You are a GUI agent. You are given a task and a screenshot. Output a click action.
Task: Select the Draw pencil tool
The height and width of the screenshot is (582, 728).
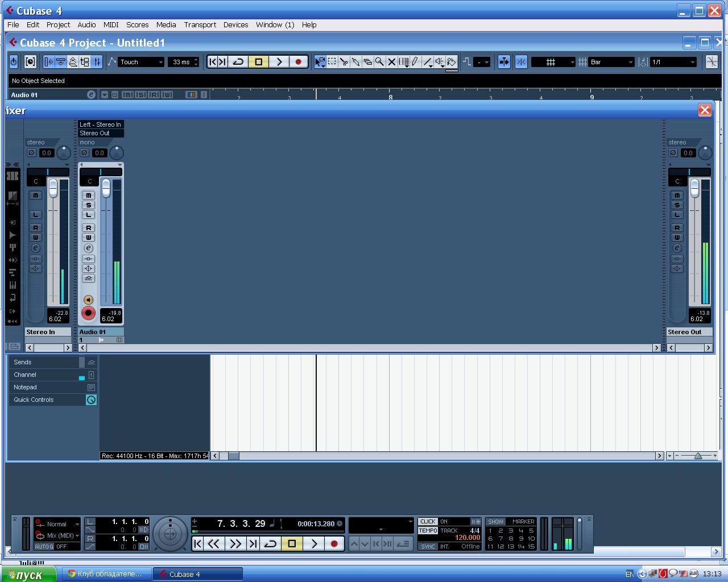[x=415, y=62]
